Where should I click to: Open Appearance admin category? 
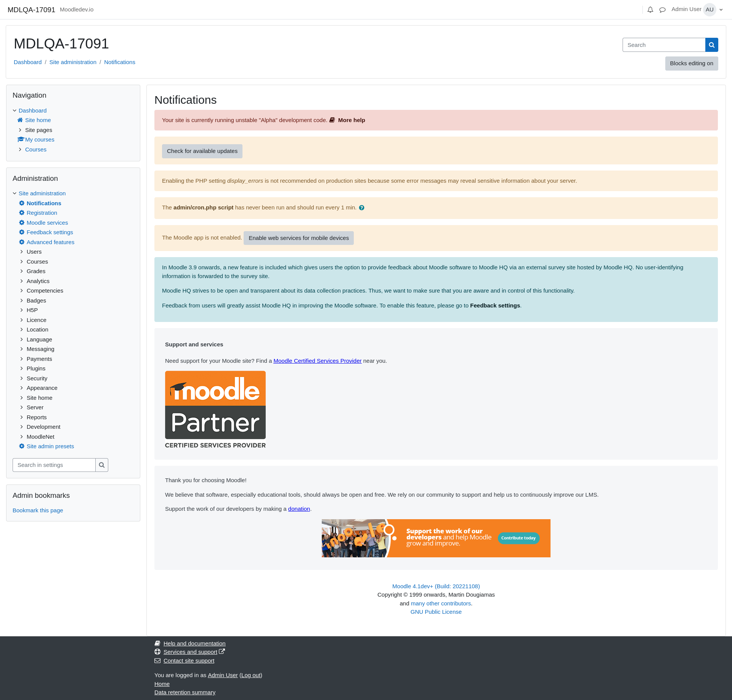tap(42, 388)
